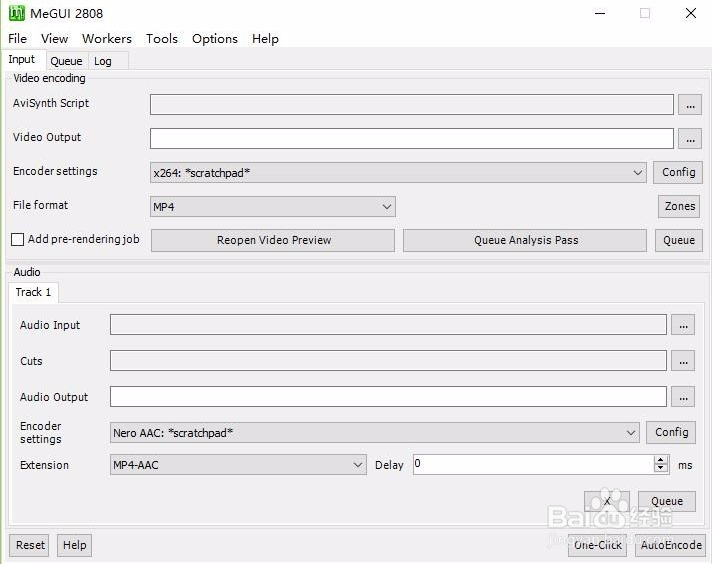Click the AviSynth Script input field
712x564 pixels.
pos(411,105)
